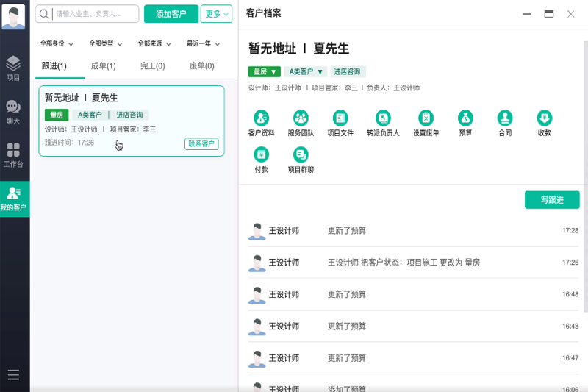588x392 pixels.
Task: Click the 设置废单 icon
Action: [426, 118]
